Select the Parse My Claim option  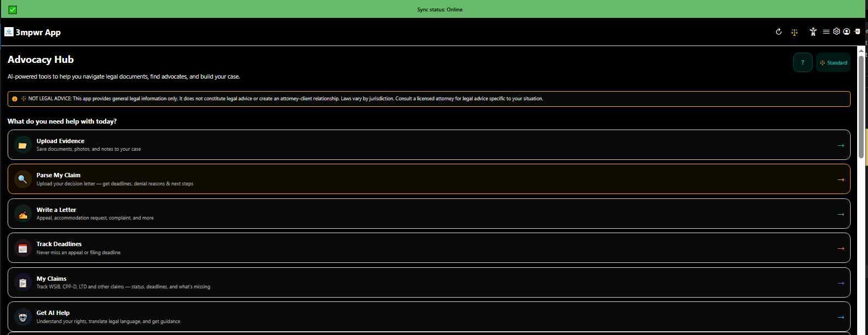pos(429,179)
